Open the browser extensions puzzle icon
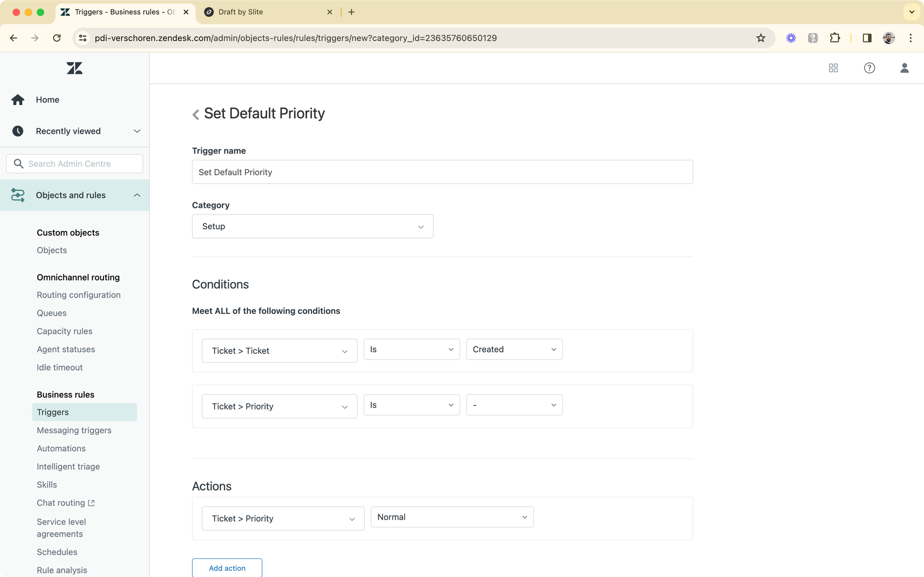This screenshot has height=577, width=924. coord(834,38)
